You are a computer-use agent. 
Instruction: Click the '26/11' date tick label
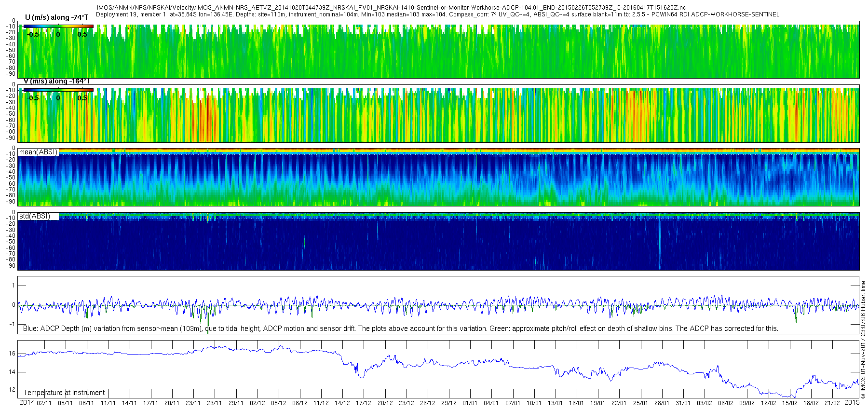pyautogui.click(x=215, y=403)
